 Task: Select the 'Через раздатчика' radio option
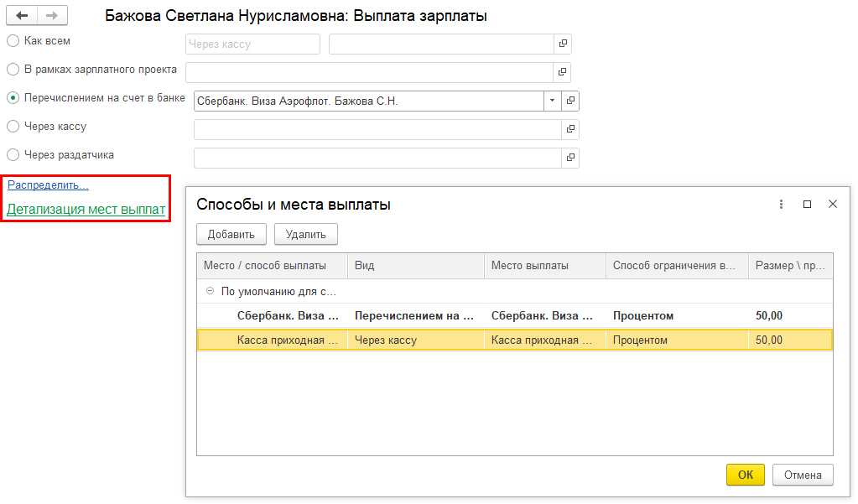13,155
